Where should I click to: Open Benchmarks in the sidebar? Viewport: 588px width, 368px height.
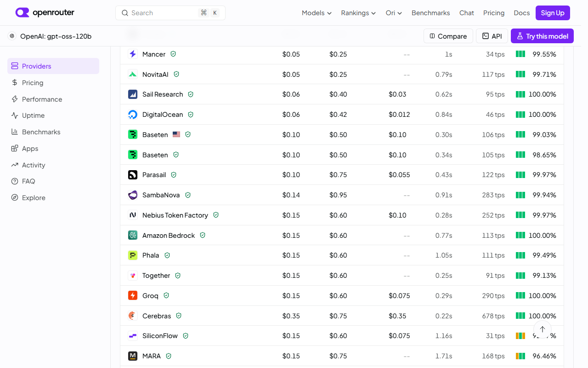(x=53, y=132)
